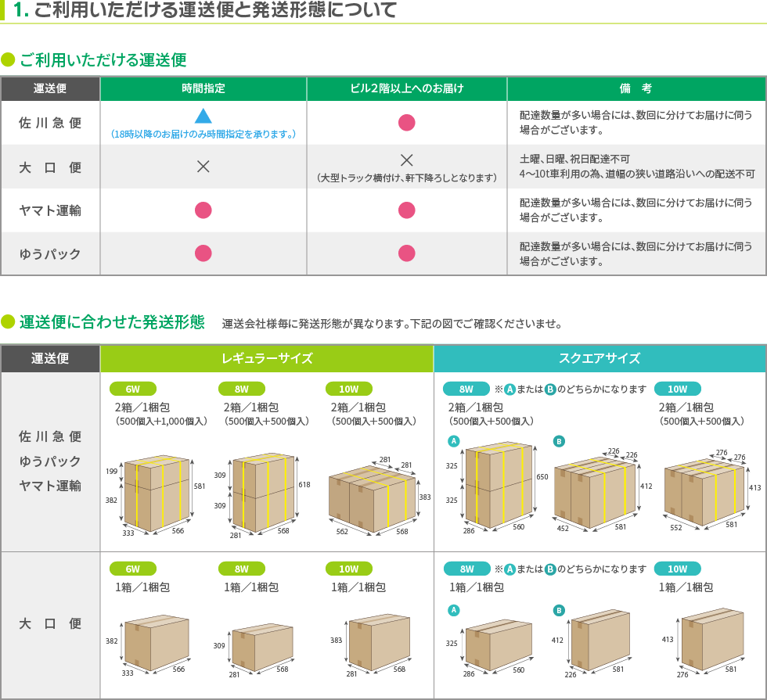The image size is (767, 700).
Task: Click the green 6W badge above 2箱/1梱包
Action: pos(132,389)
